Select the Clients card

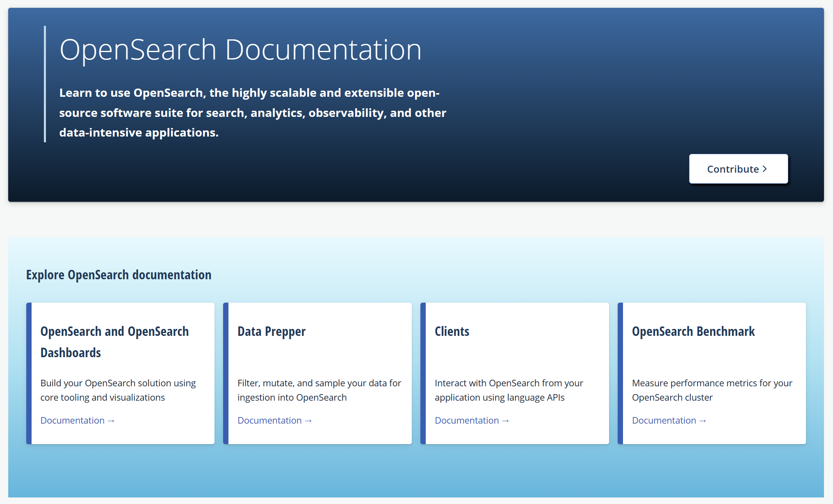click(516, 373)
